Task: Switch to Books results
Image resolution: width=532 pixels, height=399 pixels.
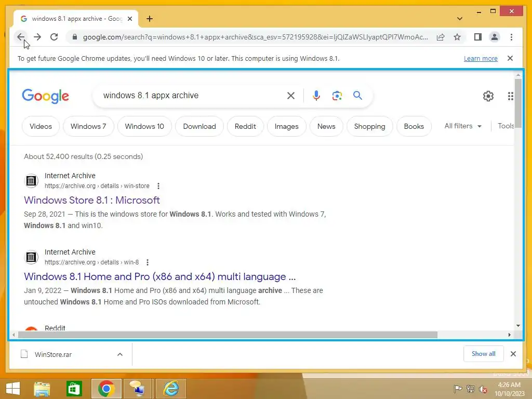Action: pyautogui.click(x=414, y=126)
